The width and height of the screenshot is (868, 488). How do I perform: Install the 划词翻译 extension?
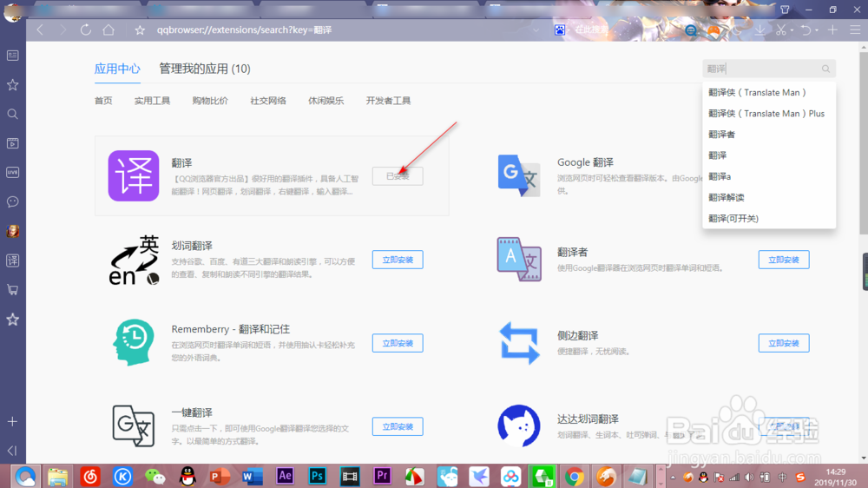point(398,260)
